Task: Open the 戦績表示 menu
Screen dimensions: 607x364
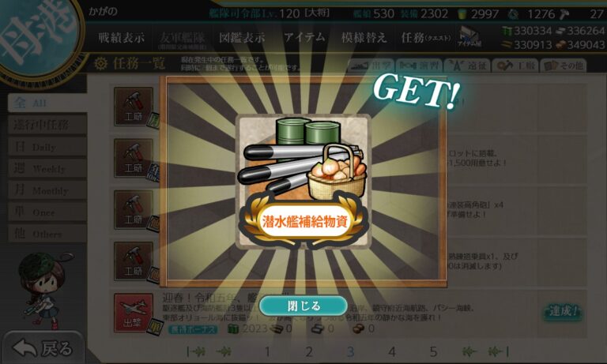Action: (x=121, y=38)
